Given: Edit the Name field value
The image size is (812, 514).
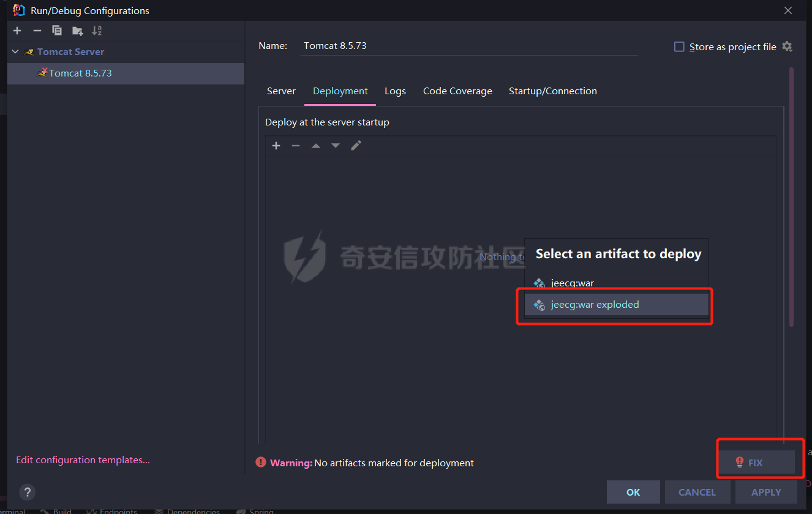Looking at the screenshot, I should coord(469,46).
